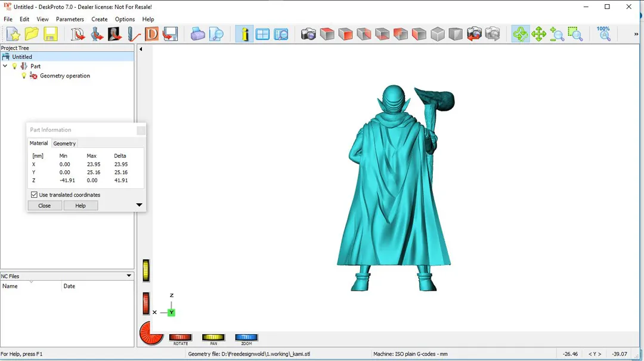Click the Close button in Part Information

pyautogui.click(x=45, y=206)
